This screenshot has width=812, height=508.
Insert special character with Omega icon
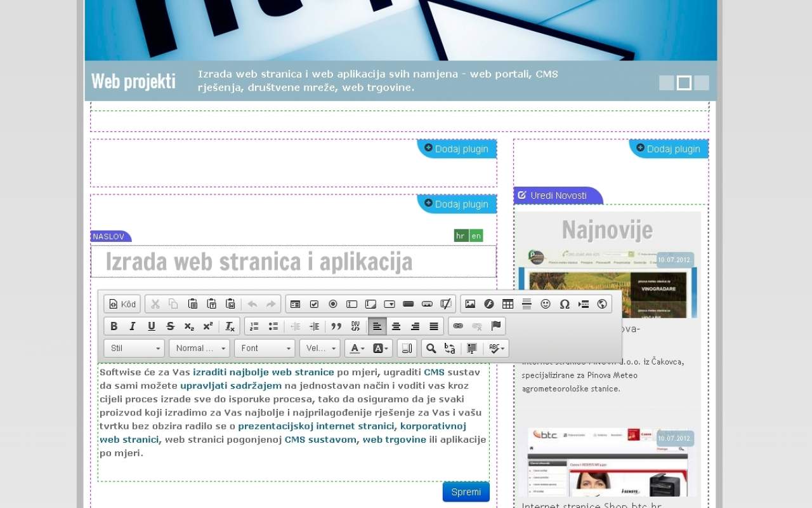[x=565, y=304]
